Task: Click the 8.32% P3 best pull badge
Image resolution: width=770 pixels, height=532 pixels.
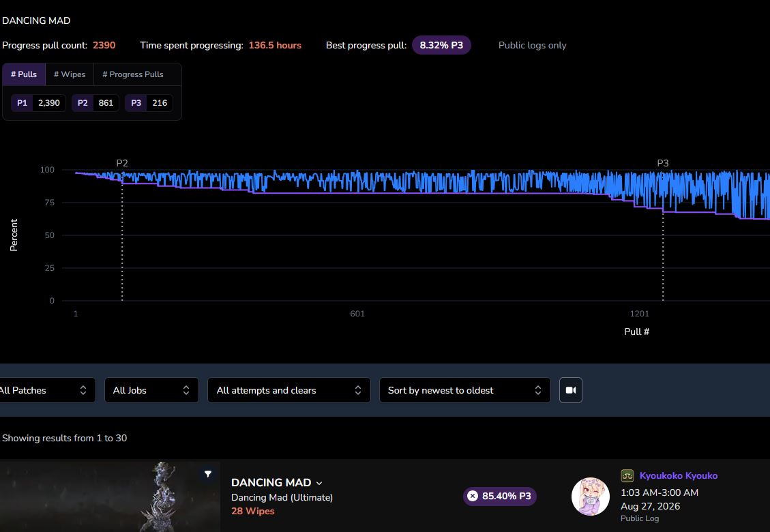Action: pyautogui.click(x=441, y=45)
